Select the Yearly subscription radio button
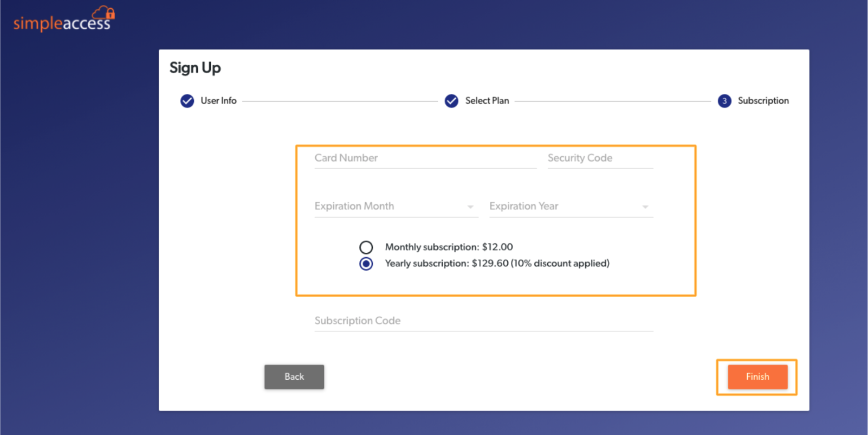This screenshot has height=435, width=868. (x=366, y=264)
